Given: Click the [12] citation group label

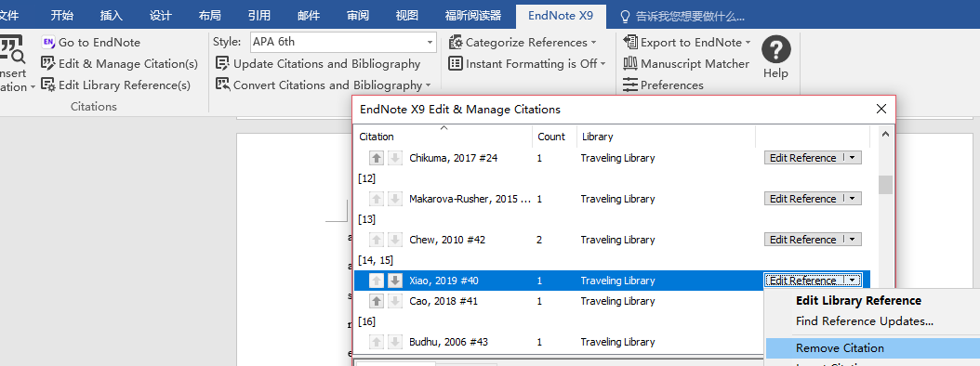Looking at the screenshot, I should [x=367, y=178].
